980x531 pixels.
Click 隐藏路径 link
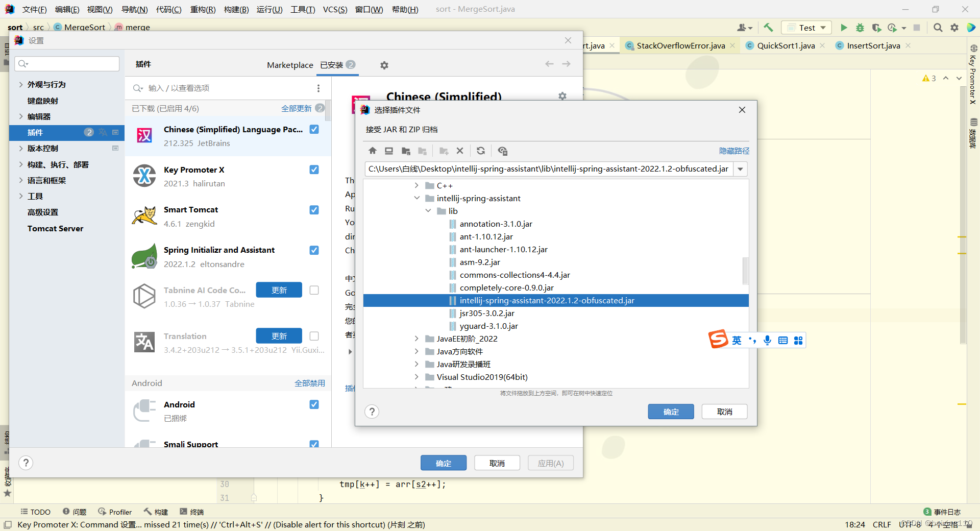click(x=734, y=151)
